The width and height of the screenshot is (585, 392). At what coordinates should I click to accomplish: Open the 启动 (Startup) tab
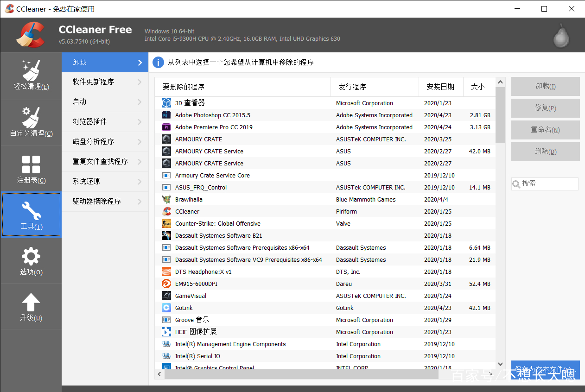click(x=105, y=102)
